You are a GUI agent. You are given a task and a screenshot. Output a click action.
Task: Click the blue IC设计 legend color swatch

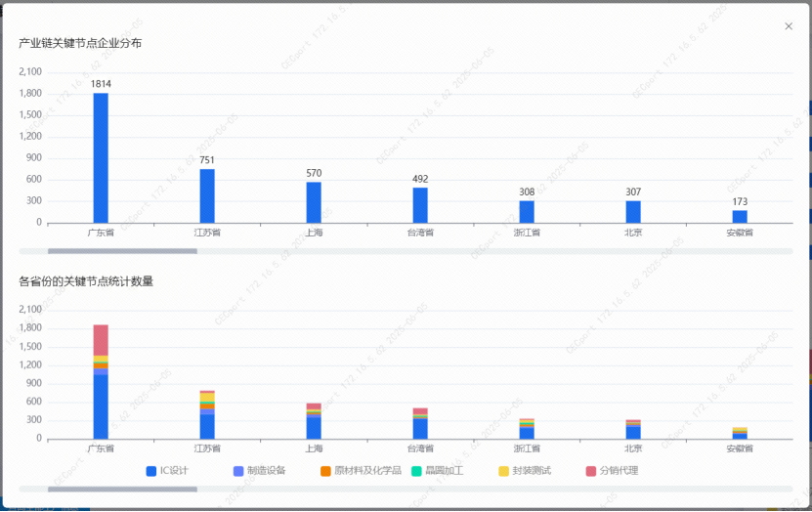click(151, 471)
